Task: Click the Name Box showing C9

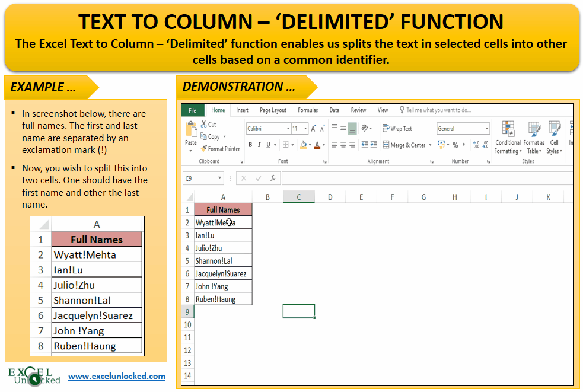Action: [203, 179]
